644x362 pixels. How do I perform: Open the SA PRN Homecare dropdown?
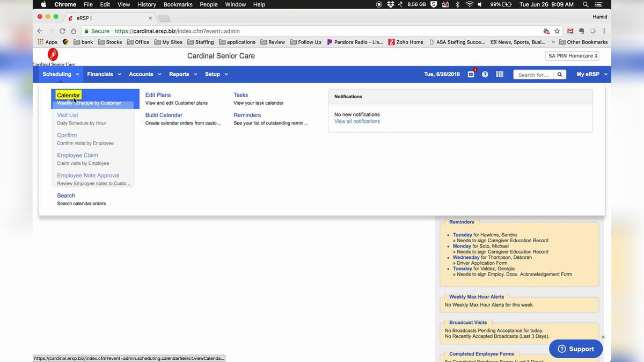572,56
